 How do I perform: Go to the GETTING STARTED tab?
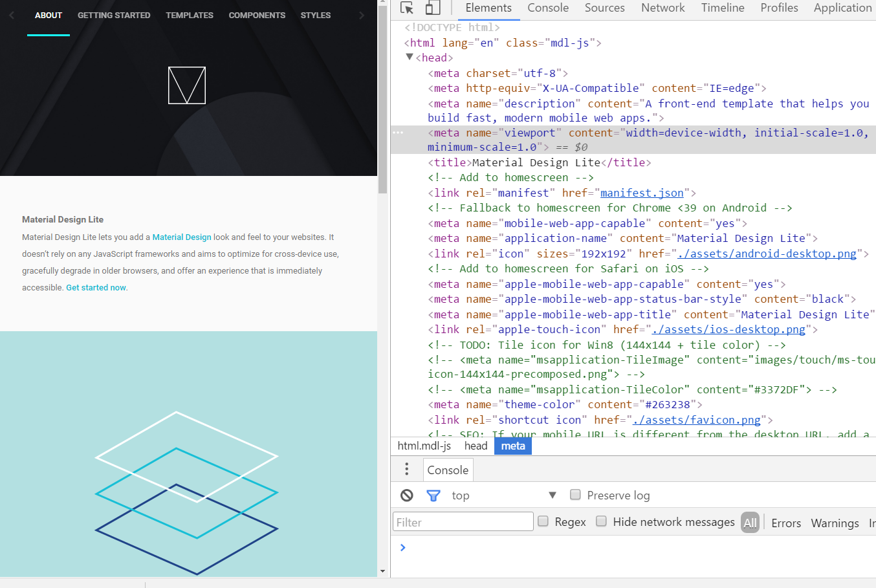coord(114,15)
